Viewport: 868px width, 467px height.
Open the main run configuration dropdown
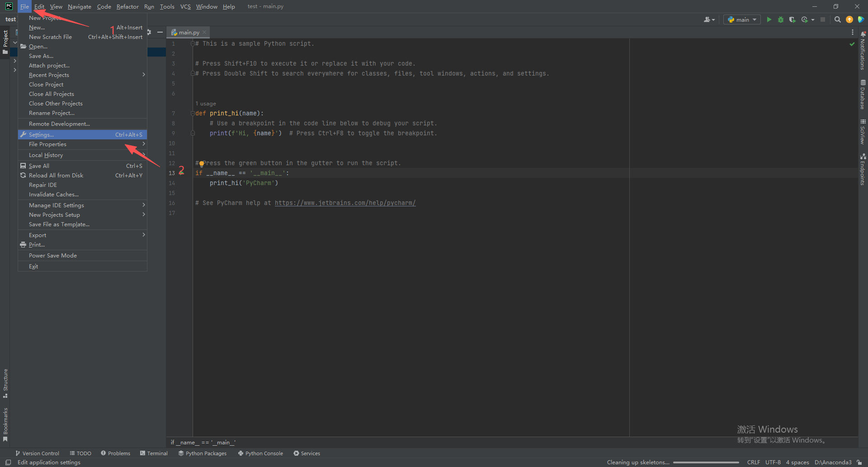742,19
